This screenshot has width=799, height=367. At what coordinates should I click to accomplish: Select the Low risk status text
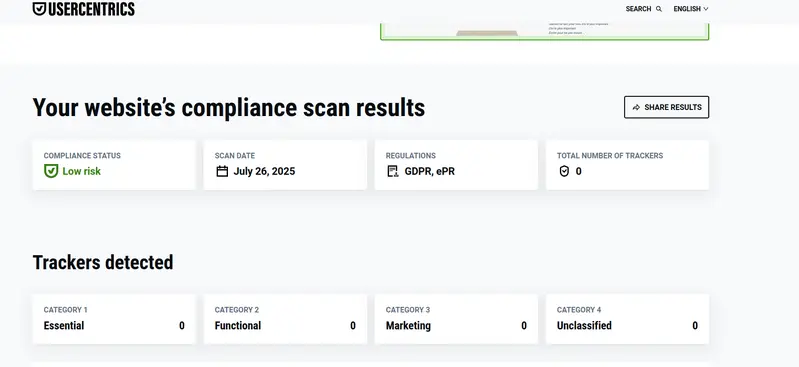pyautogui.click(x=82, y=171)
